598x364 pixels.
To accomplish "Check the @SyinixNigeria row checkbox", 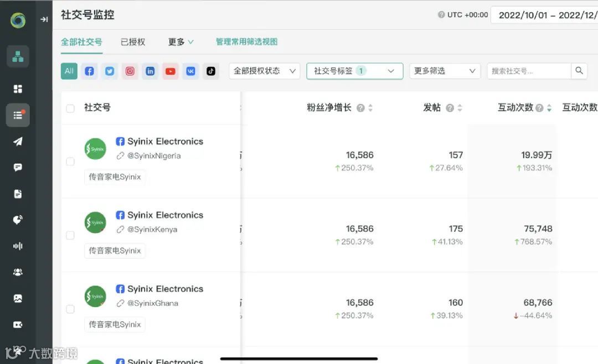I will click(70, 162).
